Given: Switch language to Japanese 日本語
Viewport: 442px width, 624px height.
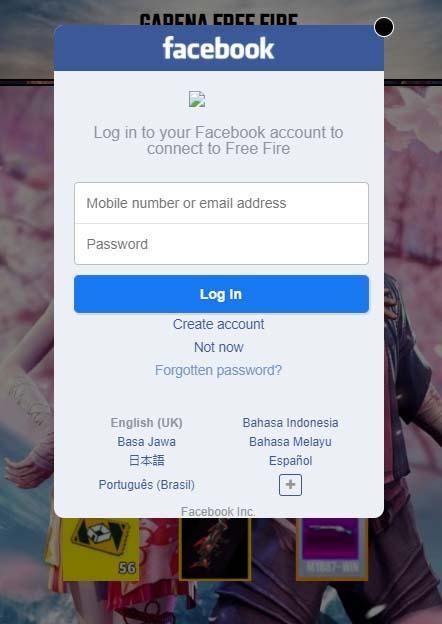Looking at the screenshot, I should (146, 460).
